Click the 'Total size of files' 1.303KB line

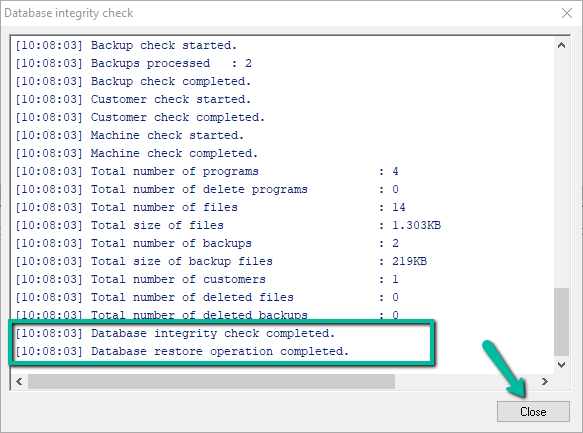[228, 225]
